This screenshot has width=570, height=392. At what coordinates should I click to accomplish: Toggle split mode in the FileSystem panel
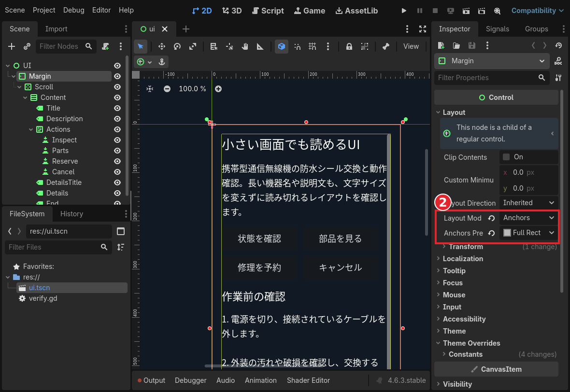click(121, 231)
